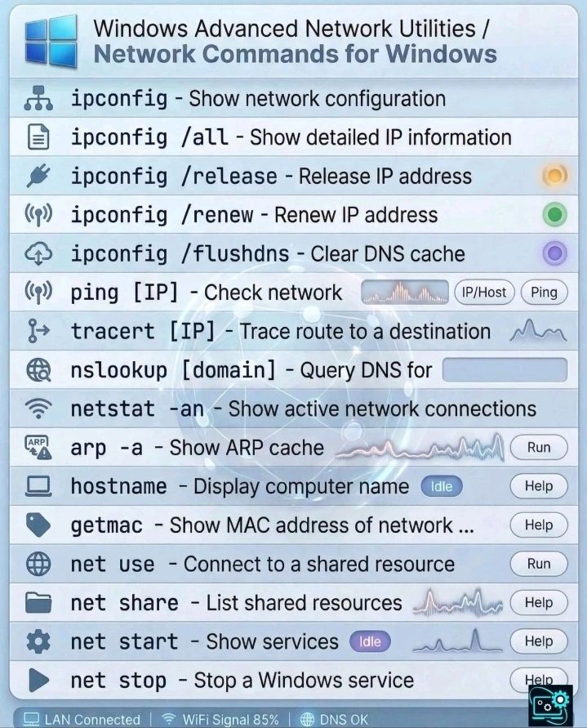The width and height of the screenshot is (587, 728).
Task: Click the Ping button
Action: (544, 292)
